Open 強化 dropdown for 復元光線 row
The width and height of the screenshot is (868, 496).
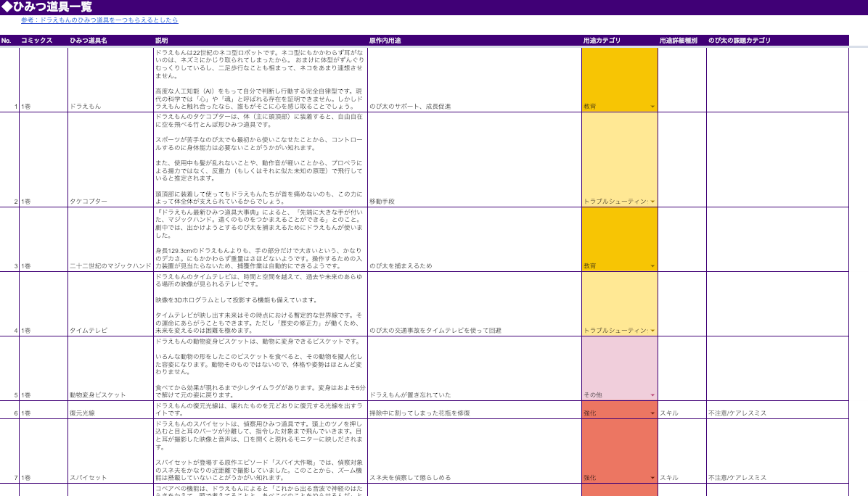click(652, 413)
